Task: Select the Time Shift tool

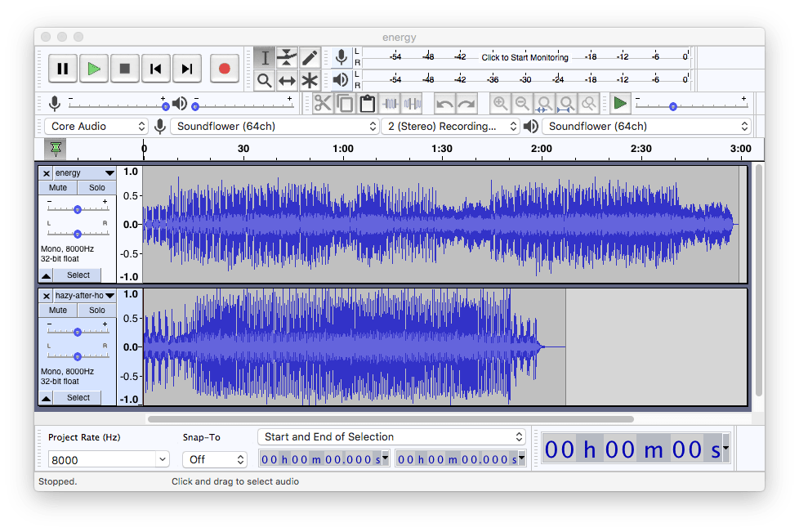Action: [287, 80]
